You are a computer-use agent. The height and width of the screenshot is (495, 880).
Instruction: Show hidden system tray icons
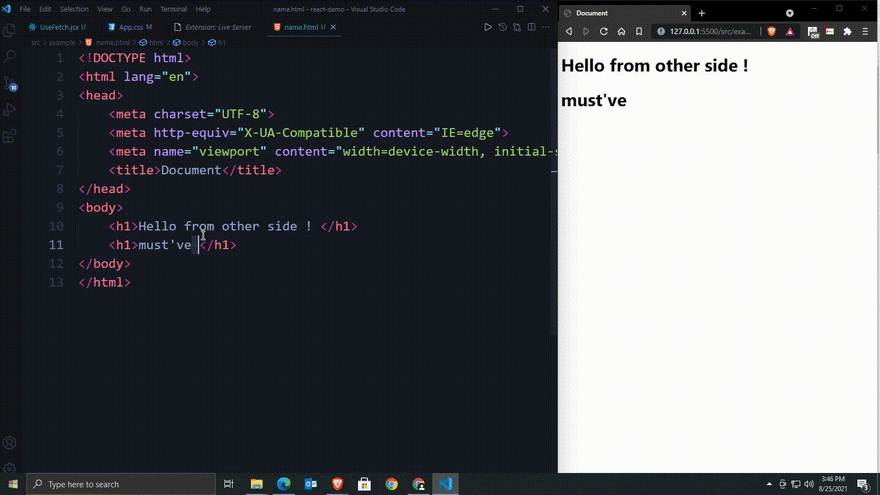click(x=769, y=484)
